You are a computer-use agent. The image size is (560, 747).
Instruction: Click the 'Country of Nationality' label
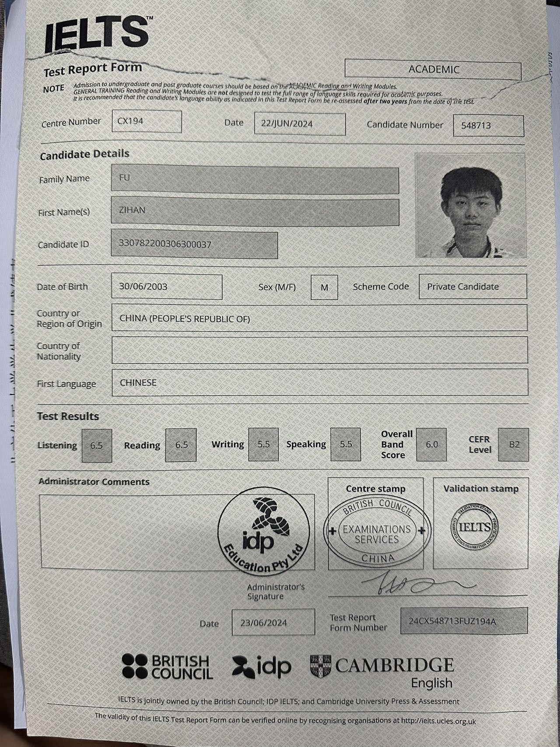(x=59, y=351)
